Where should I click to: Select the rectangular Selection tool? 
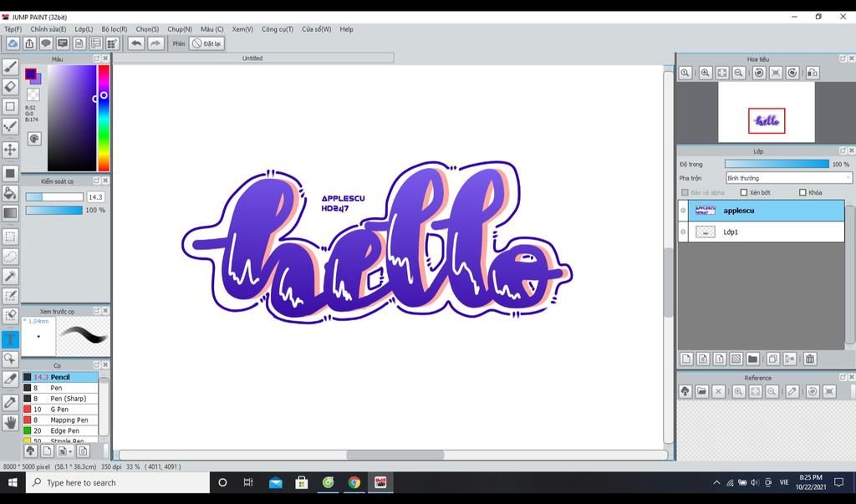click(10, 237)
